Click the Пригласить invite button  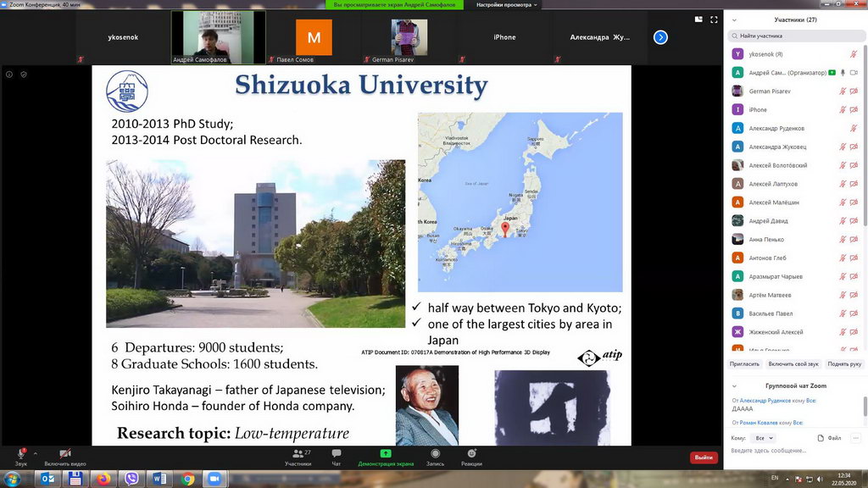click(744, 364)
